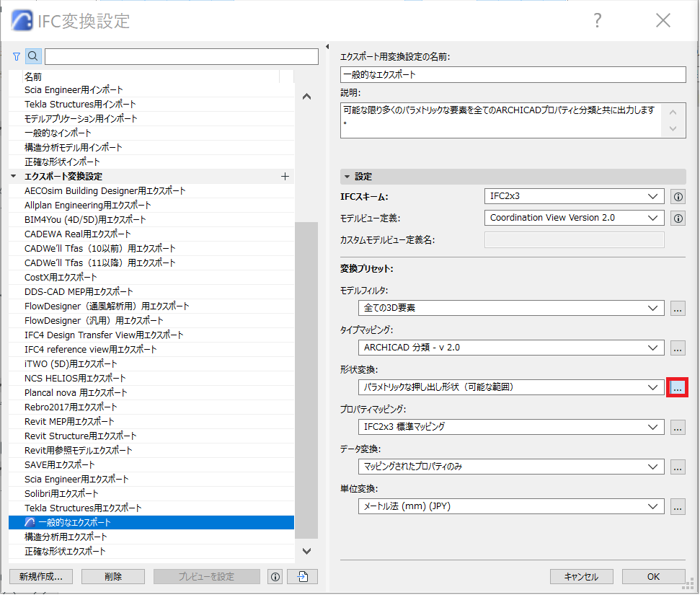The height and width of the screenshot is (600, 700).
Task: Collapse the 設定 section
Action: 347,177
